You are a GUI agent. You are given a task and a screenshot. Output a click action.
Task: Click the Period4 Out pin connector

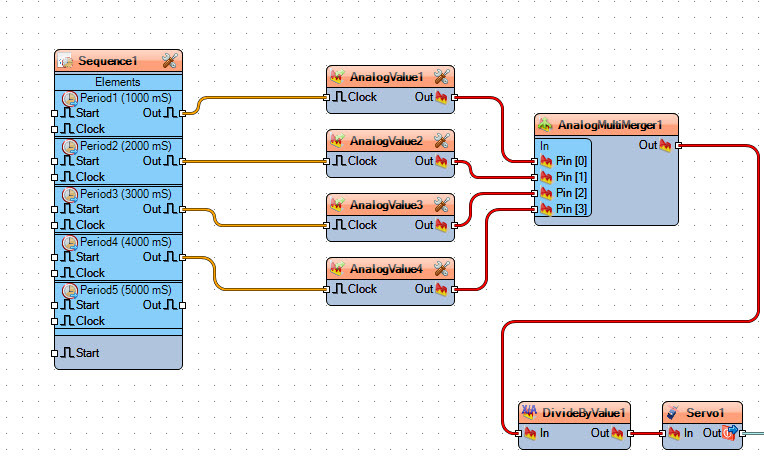(182, 257)
